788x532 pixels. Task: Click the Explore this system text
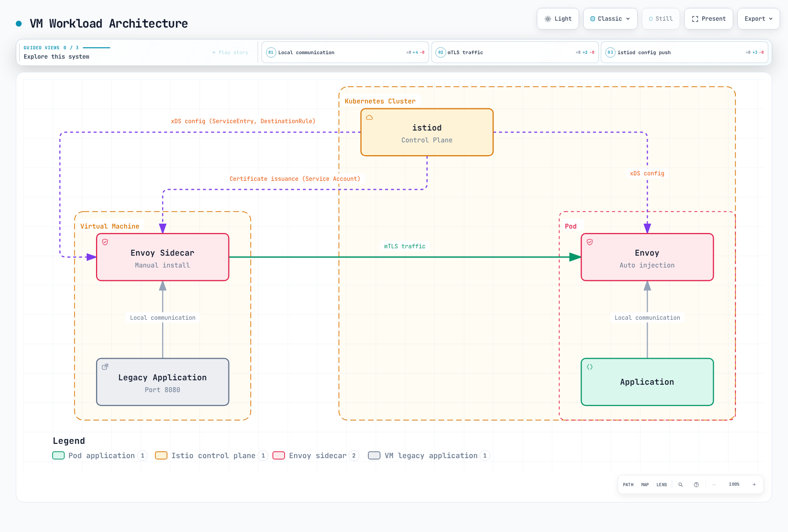(57, 57)
